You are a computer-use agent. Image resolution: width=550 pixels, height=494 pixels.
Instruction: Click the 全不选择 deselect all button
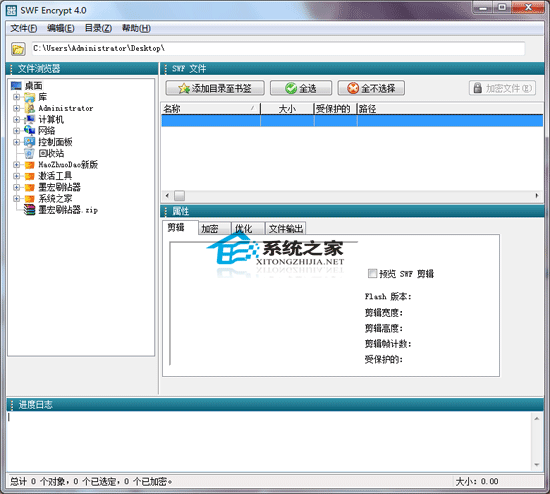point(371,88)
